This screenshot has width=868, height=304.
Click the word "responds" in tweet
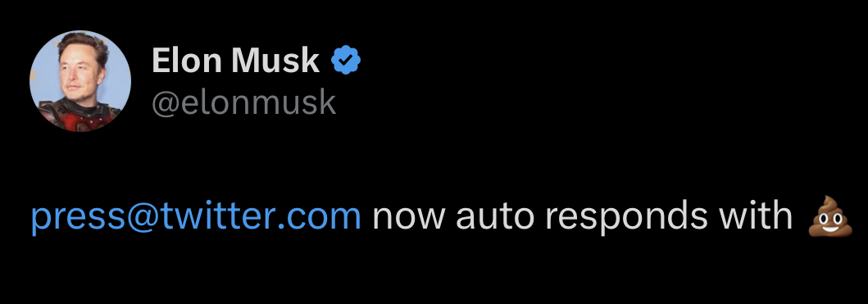click(627, 218)
